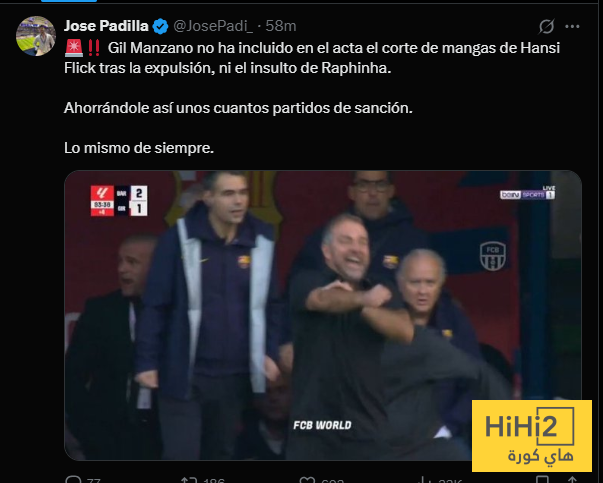The width and height of the screenshot is (603, 483).
Task: Click Jose Padilla's profile avatar
Action: coord(36,36)
